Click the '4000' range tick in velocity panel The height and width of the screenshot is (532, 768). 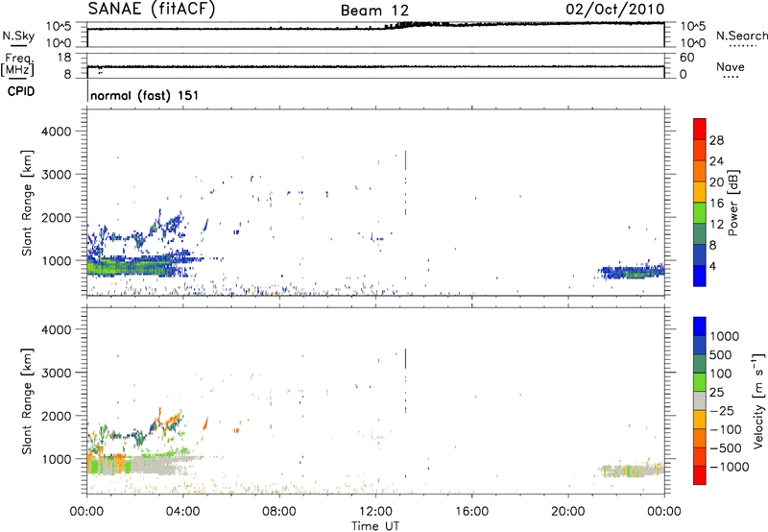(57, 329)
